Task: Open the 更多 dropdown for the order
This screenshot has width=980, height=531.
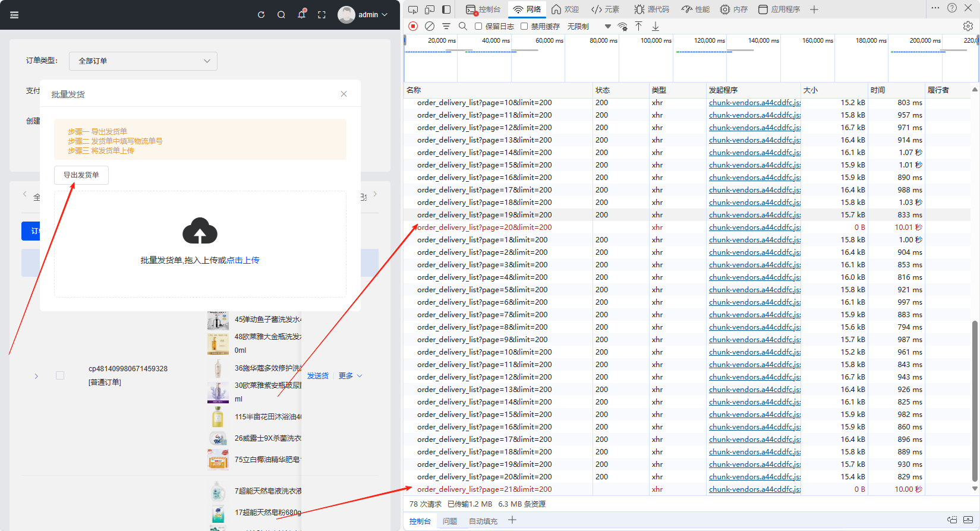Action: [x=350, y=376]
